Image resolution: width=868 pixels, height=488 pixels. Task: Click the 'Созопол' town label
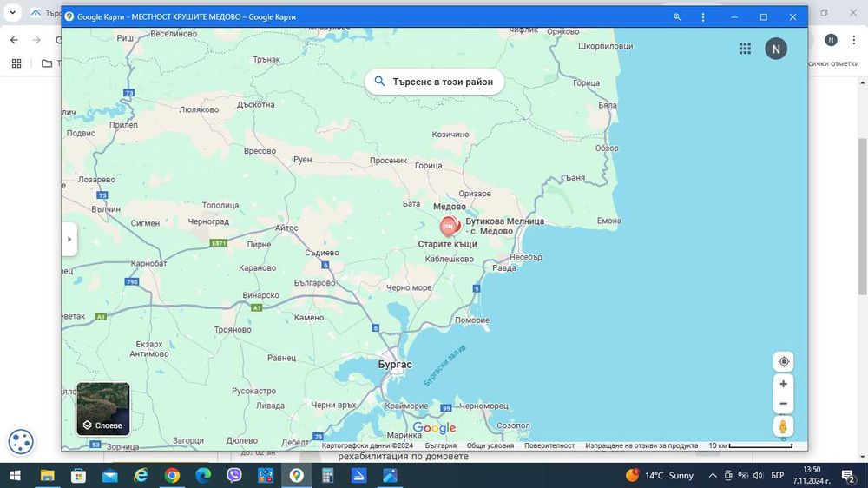pyautogui.click(x=513, y=425)
